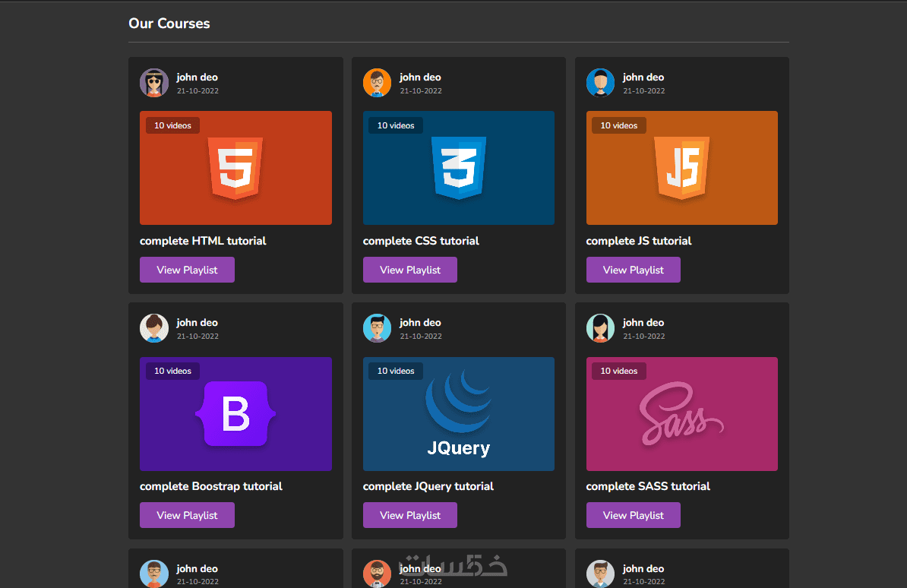View Playlist for complete Boostrap tutorial
Image resolution: width=907 pixels, height=588 pixels.
coord(187,515)
